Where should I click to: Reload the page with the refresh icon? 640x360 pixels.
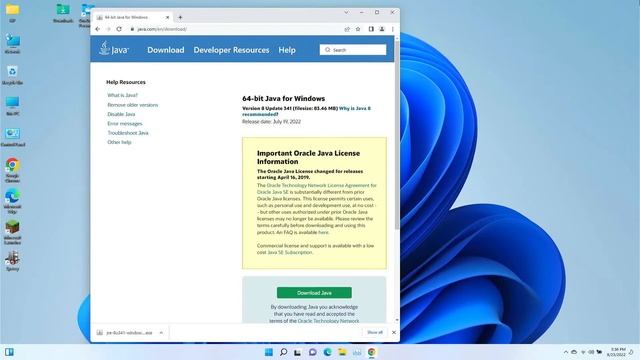(x=119, y=29)
